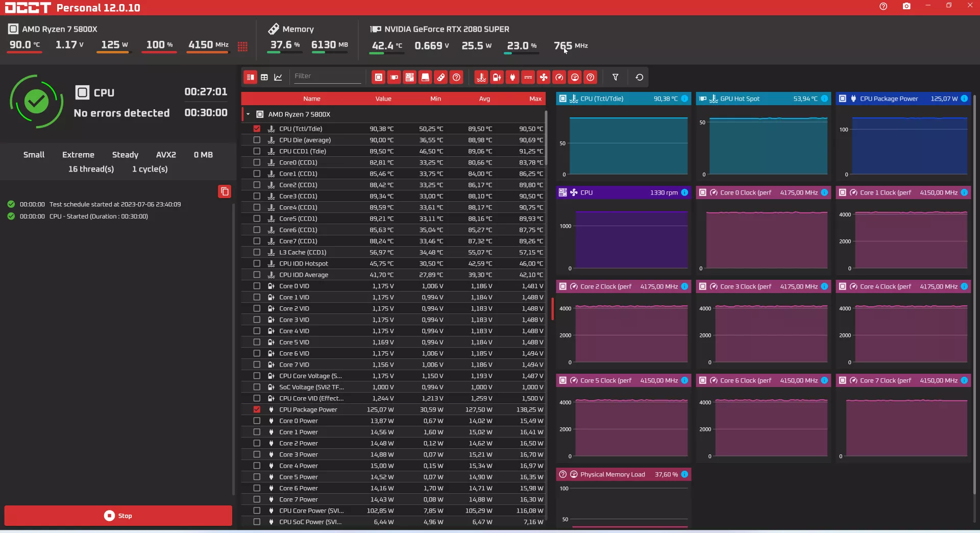
Task: Toggle clock speed sensors filter icon
Action: coord(559,78)
